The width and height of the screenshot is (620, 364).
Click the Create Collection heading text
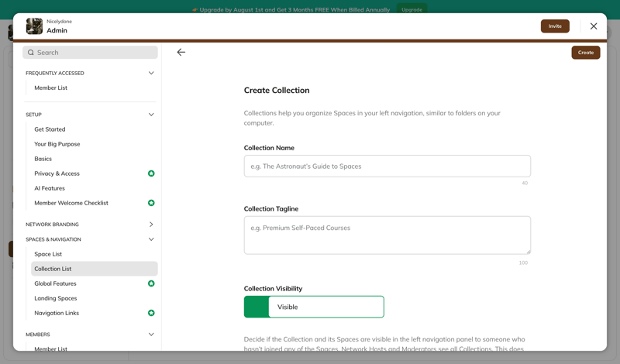(277, 90)
